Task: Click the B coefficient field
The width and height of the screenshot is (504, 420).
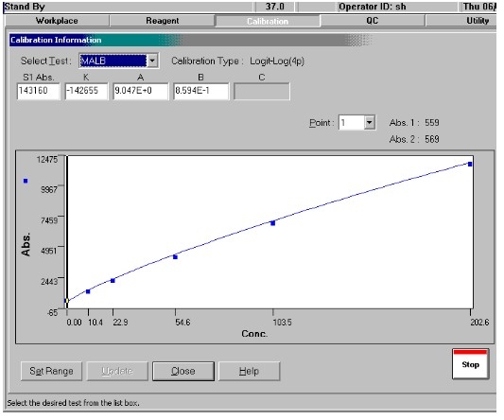Action: click(x=200, y=91)
